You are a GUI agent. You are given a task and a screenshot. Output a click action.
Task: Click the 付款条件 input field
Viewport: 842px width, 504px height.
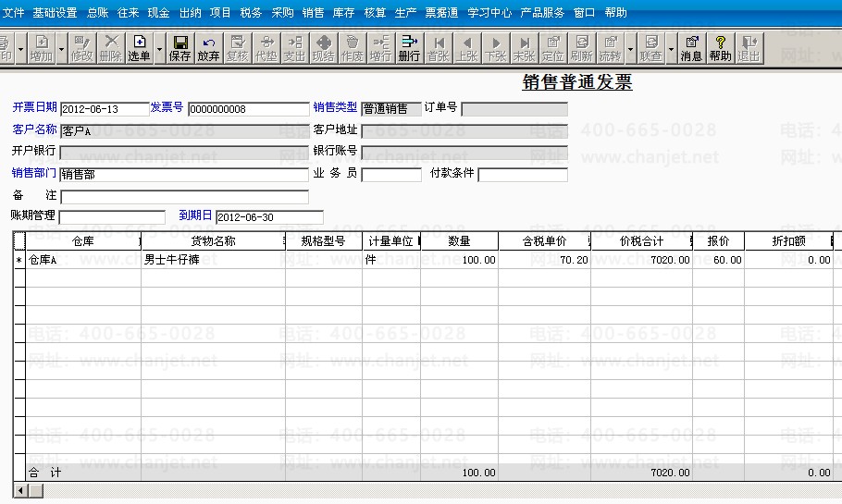coord(523,175)
